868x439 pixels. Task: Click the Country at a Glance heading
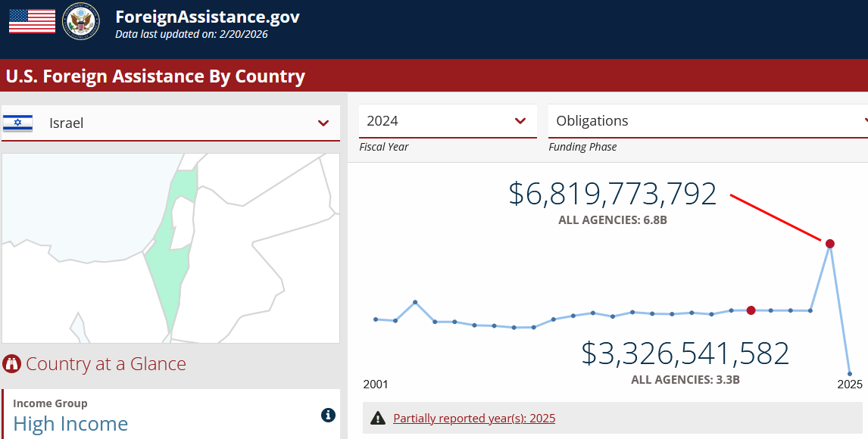pos(105,364)
